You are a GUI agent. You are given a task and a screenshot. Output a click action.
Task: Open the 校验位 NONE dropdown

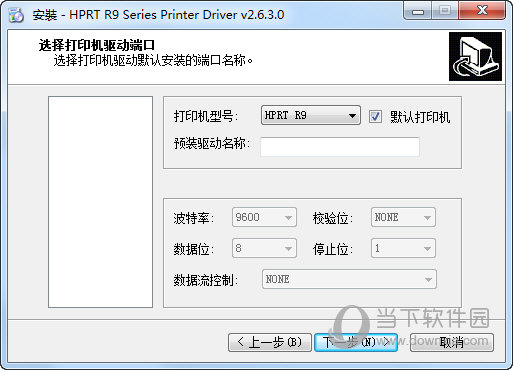pyautogui.click(x=403, y=217)
